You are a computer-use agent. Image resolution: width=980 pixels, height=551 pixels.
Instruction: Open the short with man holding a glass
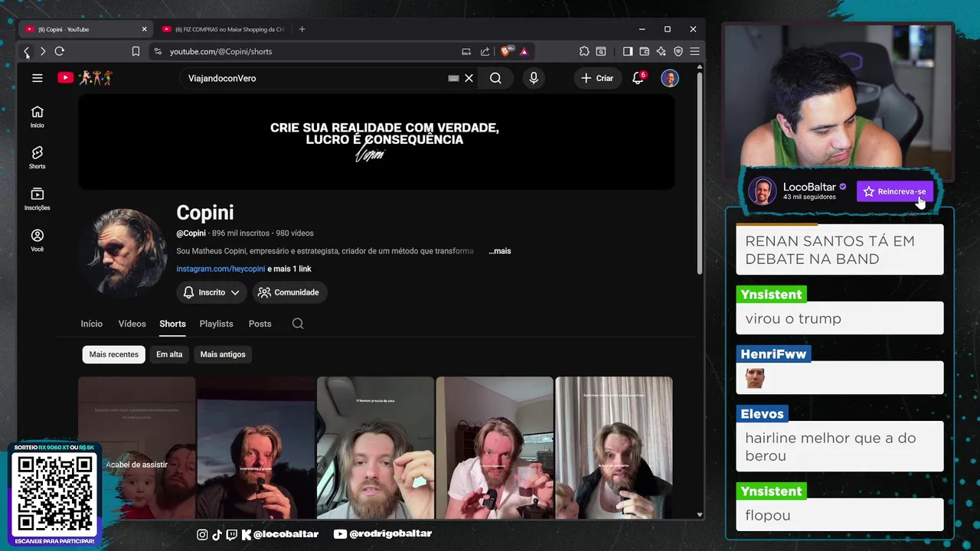point(495,448)
